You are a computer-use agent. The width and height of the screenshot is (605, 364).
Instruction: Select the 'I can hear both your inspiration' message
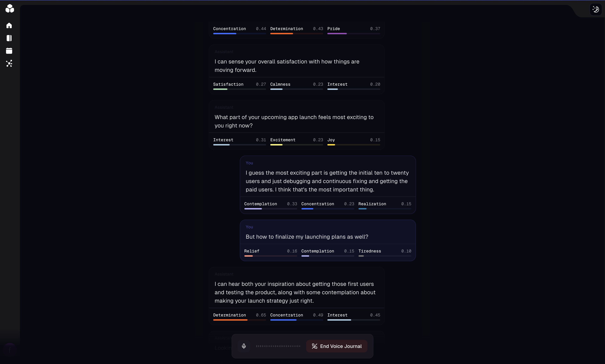295,292
